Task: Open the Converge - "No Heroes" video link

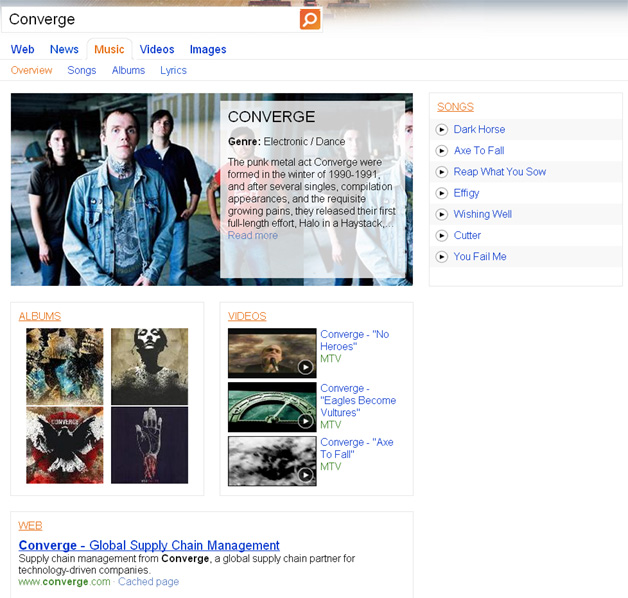Action: pyautogui.click(x=354, y=340)
